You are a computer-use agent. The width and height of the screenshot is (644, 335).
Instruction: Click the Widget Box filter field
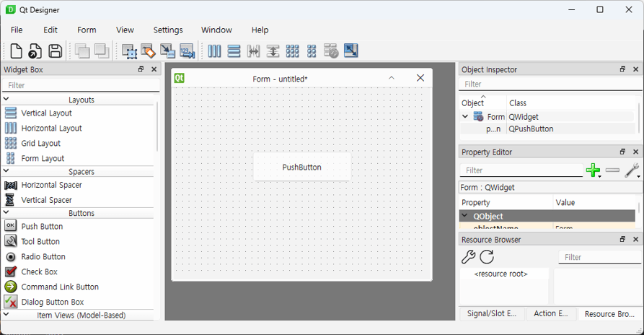[x=81, y=85]
